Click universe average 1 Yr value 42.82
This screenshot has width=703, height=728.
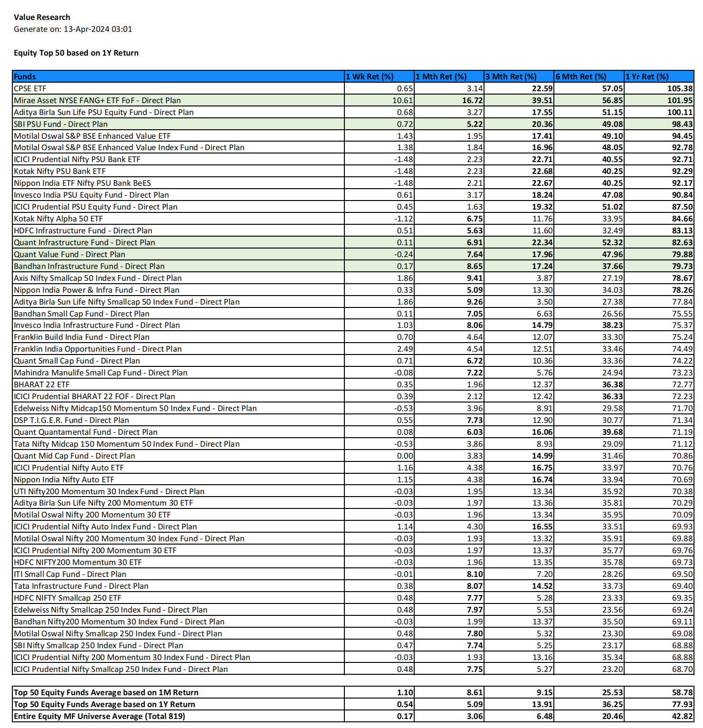[x=682, y=716]
